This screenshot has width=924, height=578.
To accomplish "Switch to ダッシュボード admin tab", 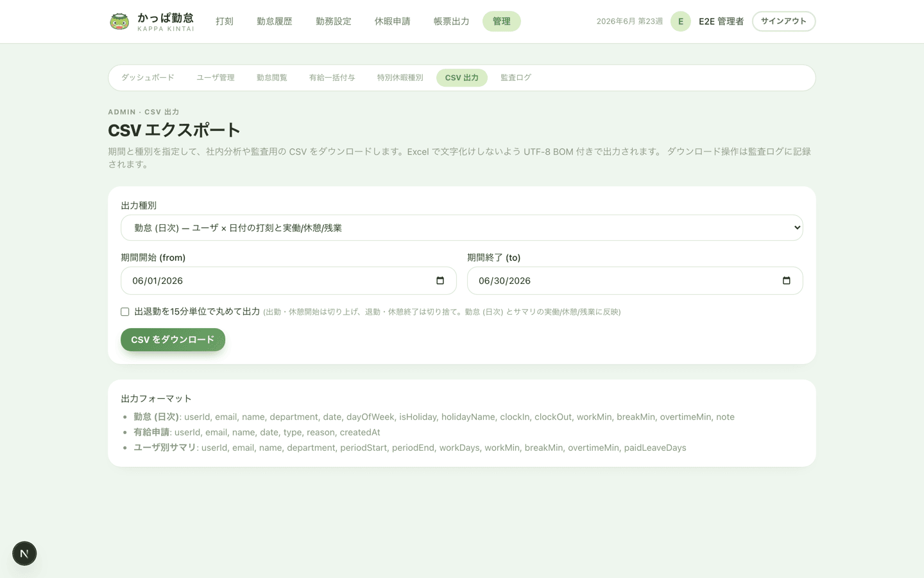I will click(x=148, y=78).
